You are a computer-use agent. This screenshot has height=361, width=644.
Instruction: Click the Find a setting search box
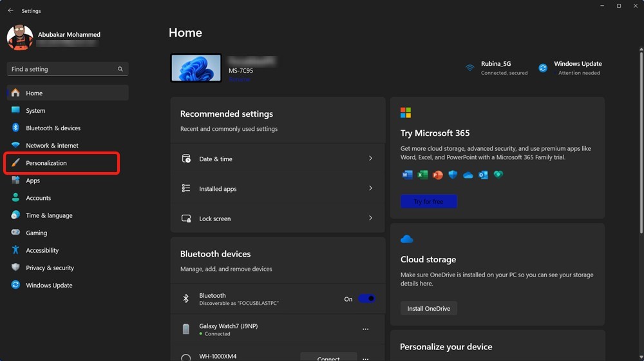68,69
